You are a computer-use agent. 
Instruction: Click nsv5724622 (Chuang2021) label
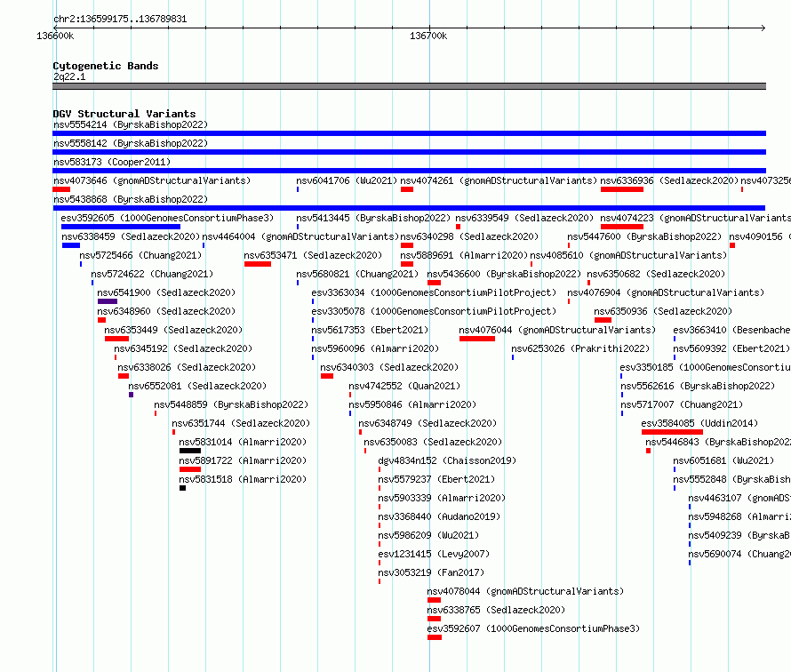click(152, 274)
